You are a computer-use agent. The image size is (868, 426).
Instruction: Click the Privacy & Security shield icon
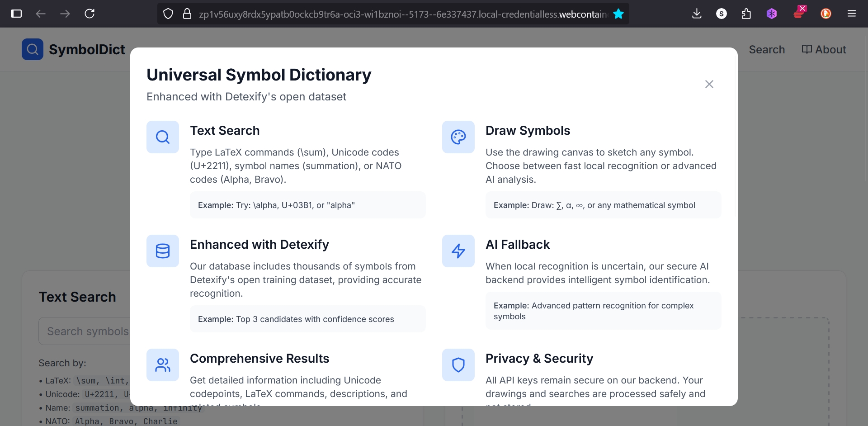[x=458, y=365]
